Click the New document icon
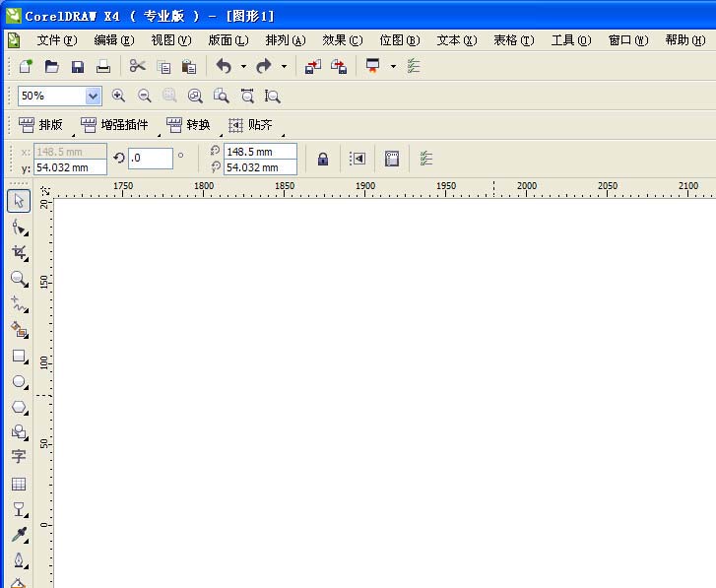Screen dimensions: 716x588 26,67
